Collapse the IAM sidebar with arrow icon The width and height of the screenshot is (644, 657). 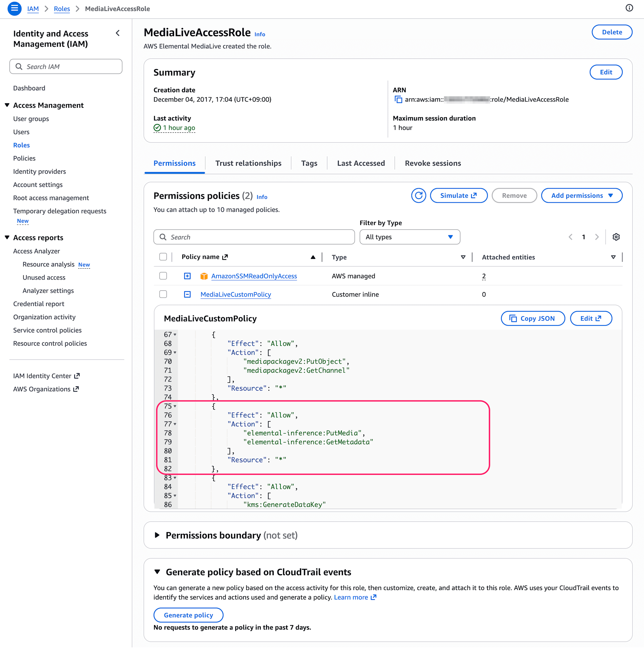click(x=118, y=33)
